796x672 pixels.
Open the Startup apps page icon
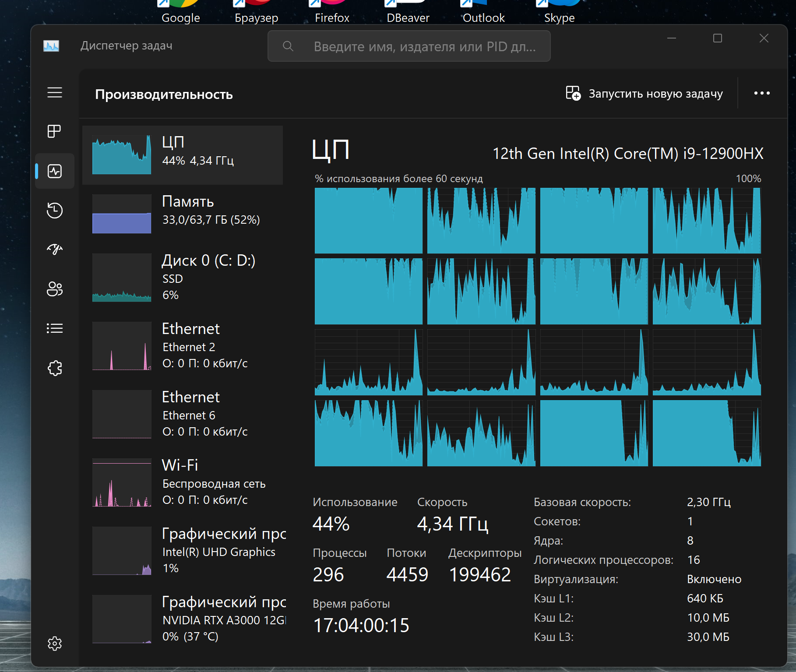tap(54, 250)
